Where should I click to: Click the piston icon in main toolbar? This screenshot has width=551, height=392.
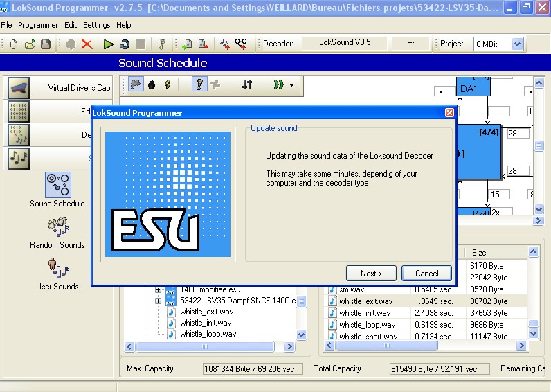(x=162, y=44)
